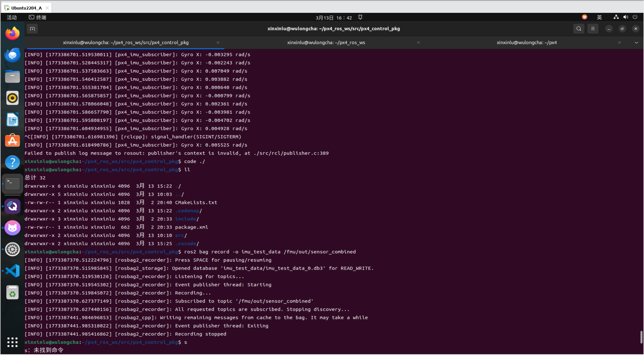Expand the terminal tabs dropdown chevron
This screenshot has width=644, height=355.
pyautogui.click(x=636, y=43)
